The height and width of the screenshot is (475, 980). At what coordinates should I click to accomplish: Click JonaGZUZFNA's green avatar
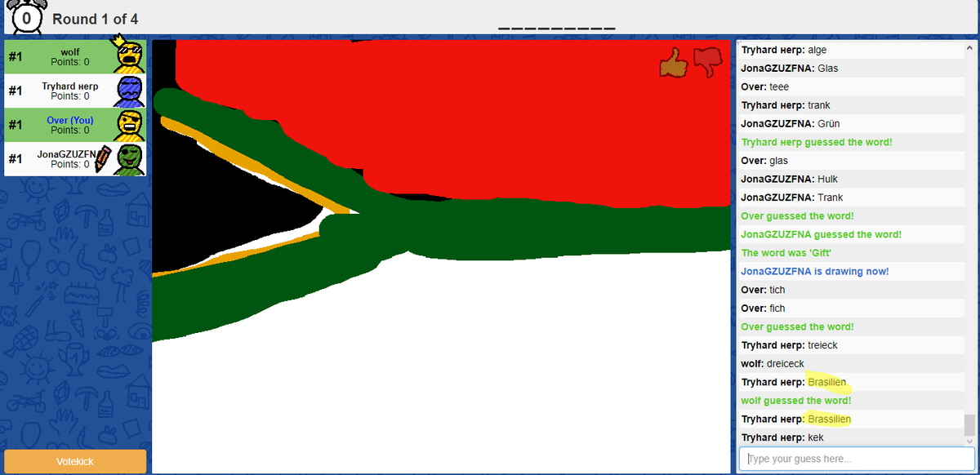[129, 159]
